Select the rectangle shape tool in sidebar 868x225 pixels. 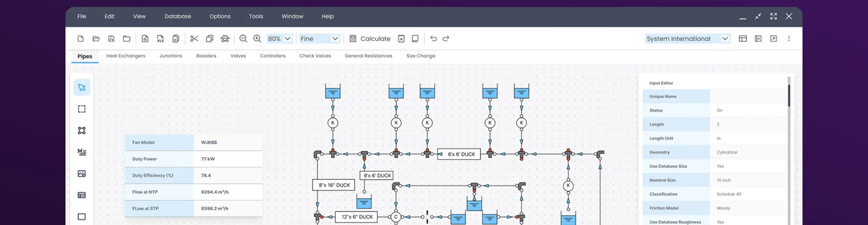pyautogui.click(x=82, y=216)
